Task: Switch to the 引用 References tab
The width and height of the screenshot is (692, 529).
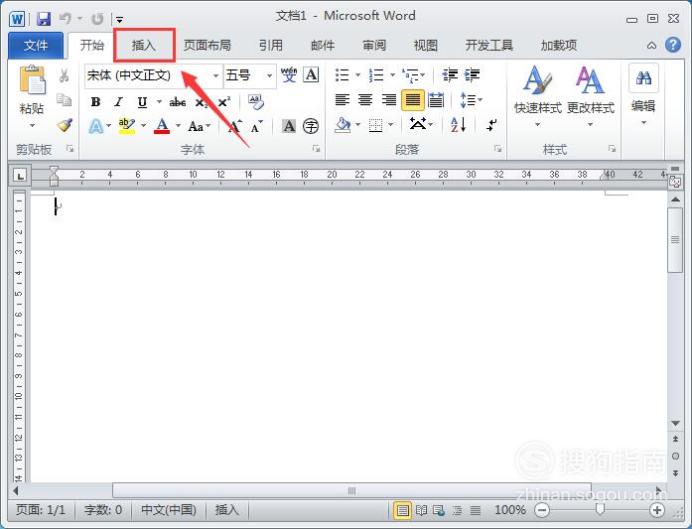Action: [270, 45]
